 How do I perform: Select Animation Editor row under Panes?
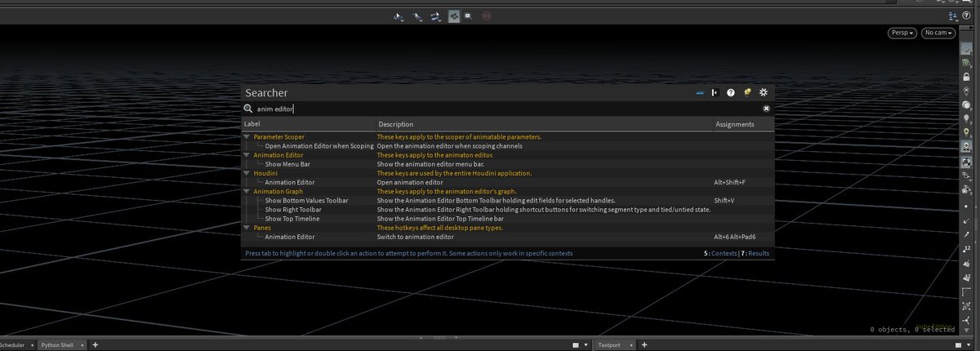point(507,237)
